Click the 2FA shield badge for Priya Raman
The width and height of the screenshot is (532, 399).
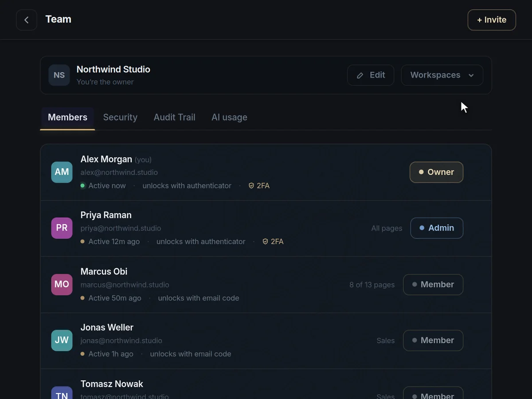(x=273, y=242)
